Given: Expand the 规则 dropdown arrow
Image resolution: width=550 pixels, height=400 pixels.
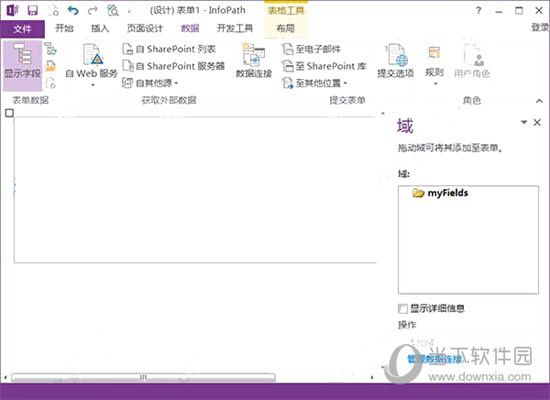Looking at the screenshot, I should (x=436, y=84).
